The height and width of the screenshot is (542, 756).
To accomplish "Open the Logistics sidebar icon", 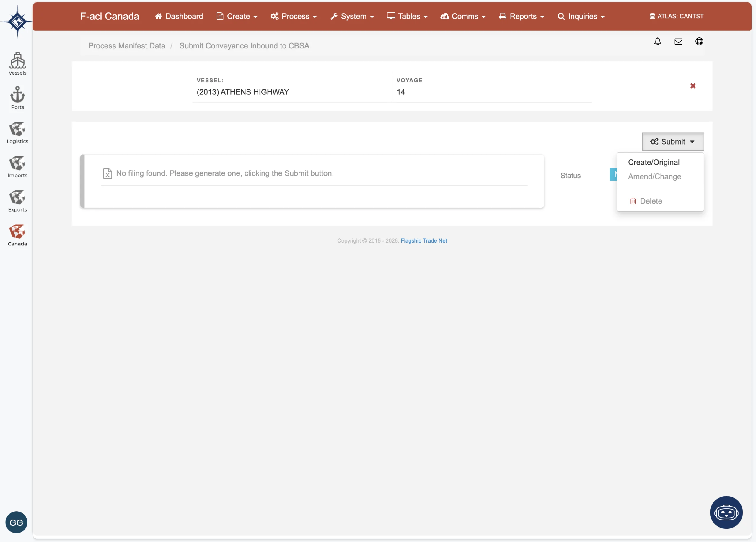I will (x=17, y=132).
